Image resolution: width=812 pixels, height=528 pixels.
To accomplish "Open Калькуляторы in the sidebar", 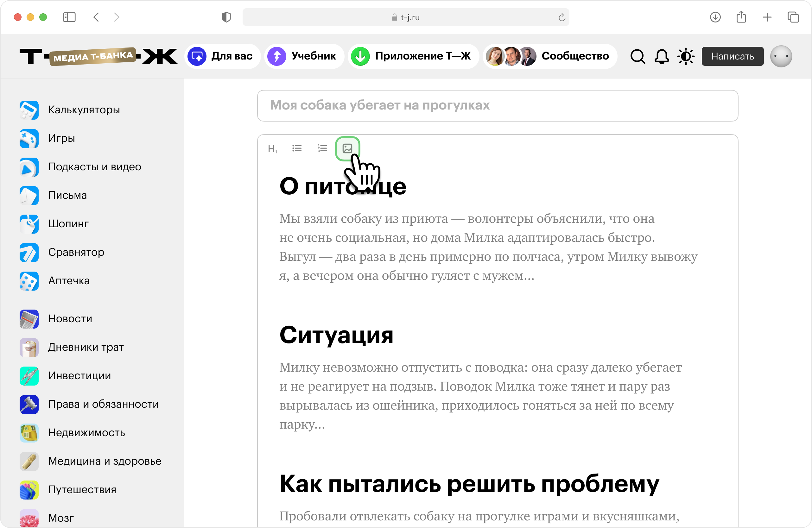I will coord(84,110).
